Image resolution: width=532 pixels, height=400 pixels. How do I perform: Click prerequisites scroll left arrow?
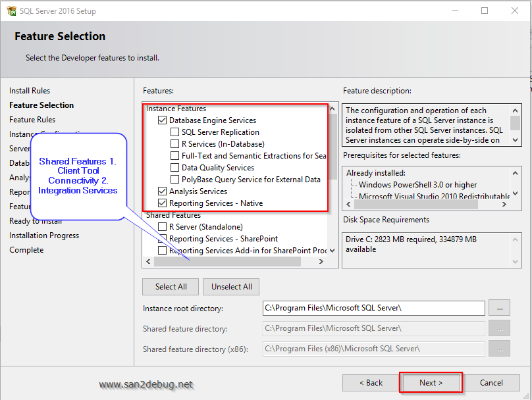point(348,204)
